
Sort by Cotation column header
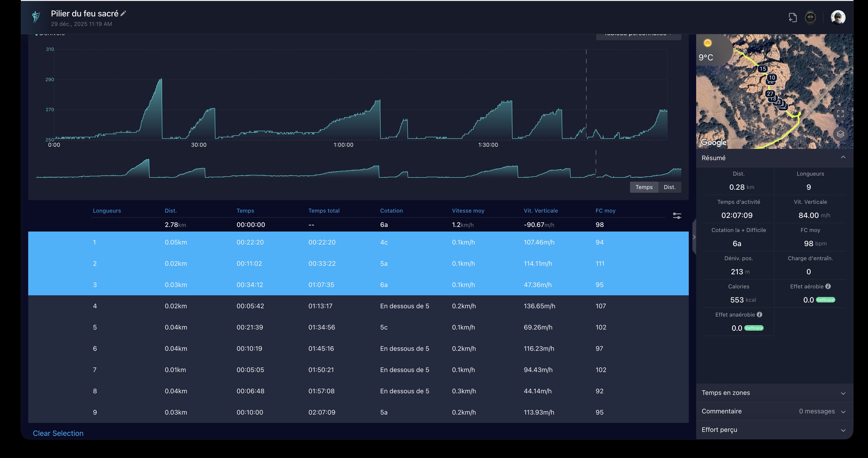391,211
